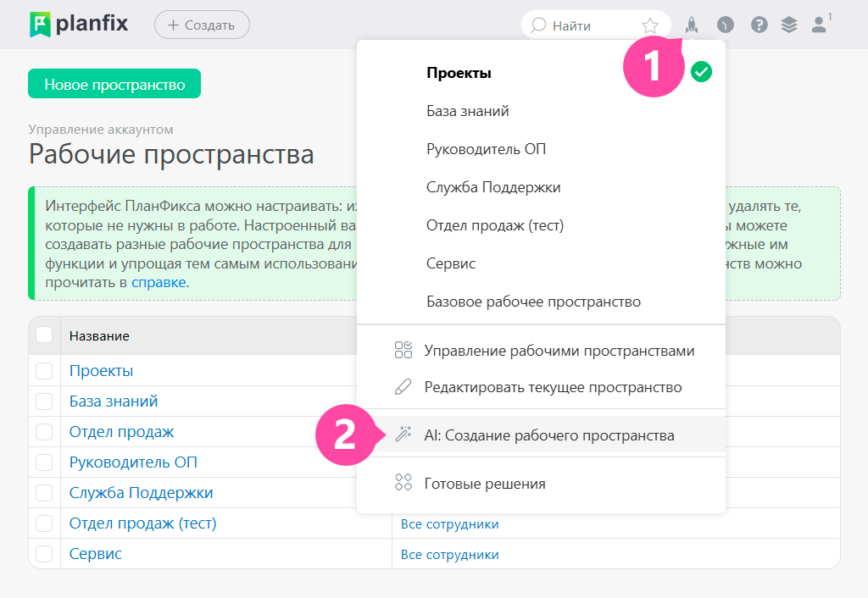The width and height of the screenshot is (868, 598).
Task: Open Проекты link in the table
Action: pyautogui.click(x=102, y=371)
